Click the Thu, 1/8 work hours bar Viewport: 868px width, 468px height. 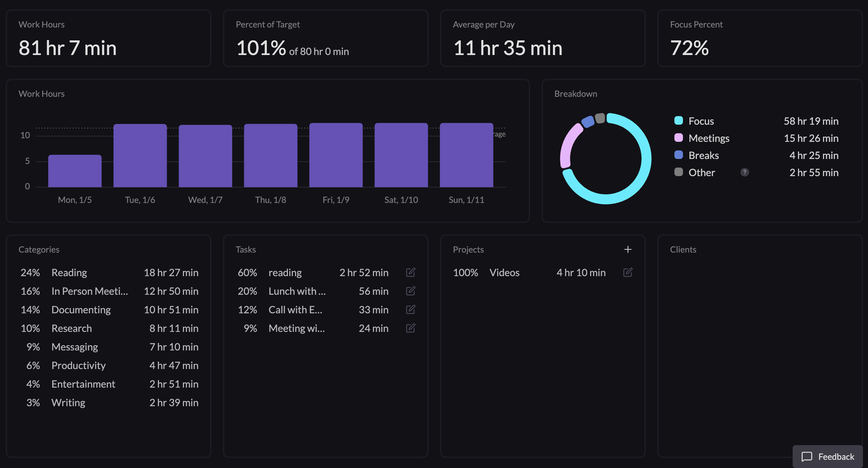point(270,156)
